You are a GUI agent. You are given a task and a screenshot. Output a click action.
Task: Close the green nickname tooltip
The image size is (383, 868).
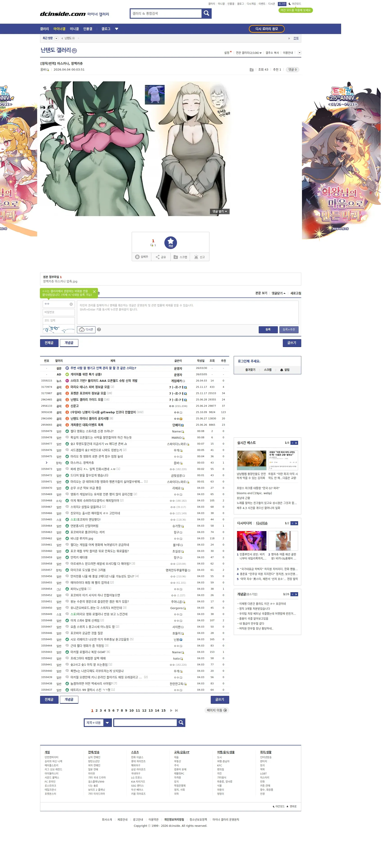coord(94,291)
